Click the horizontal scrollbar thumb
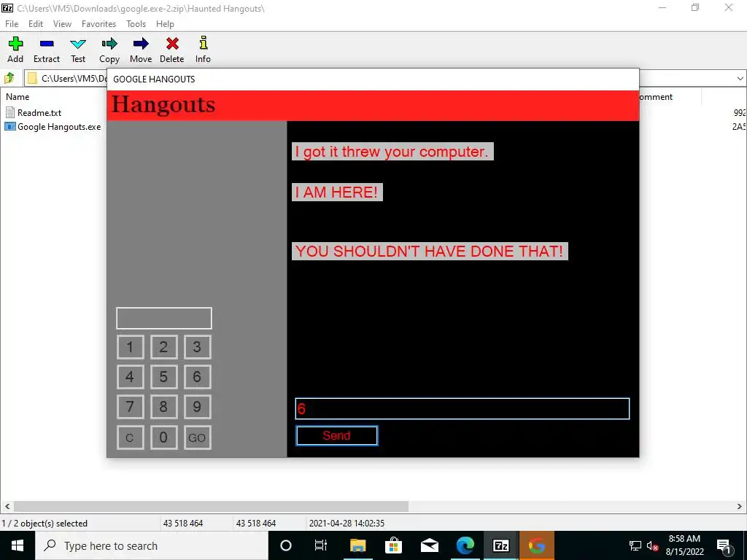 [211, 506]
